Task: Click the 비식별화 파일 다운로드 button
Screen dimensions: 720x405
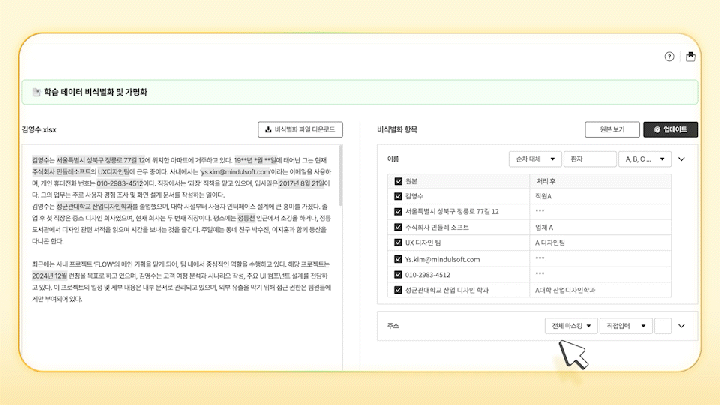Action: (300, 129)
